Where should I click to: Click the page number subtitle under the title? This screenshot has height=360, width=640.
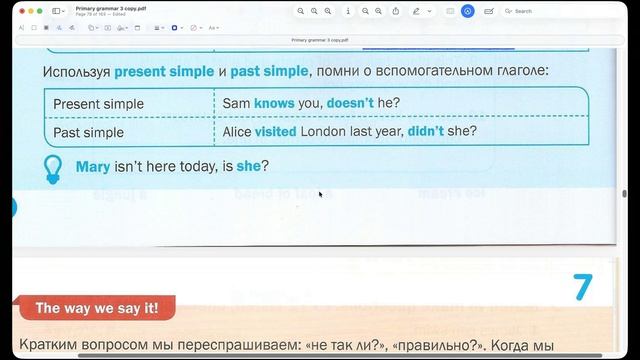100,14
